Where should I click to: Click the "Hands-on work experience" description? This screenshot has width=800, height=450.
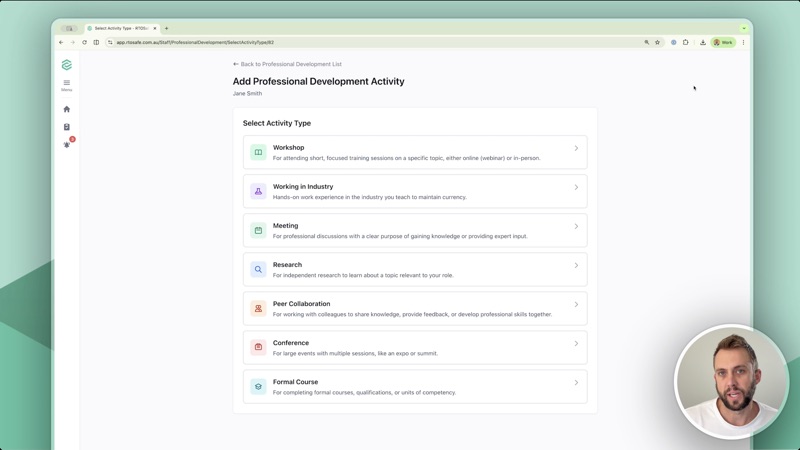click(369, 197)
